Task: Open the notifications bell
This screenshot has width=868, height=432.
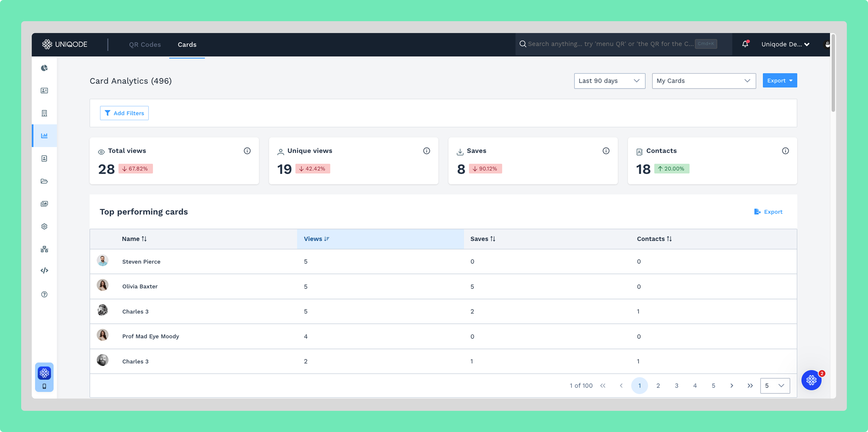Action: coord(745,44)
